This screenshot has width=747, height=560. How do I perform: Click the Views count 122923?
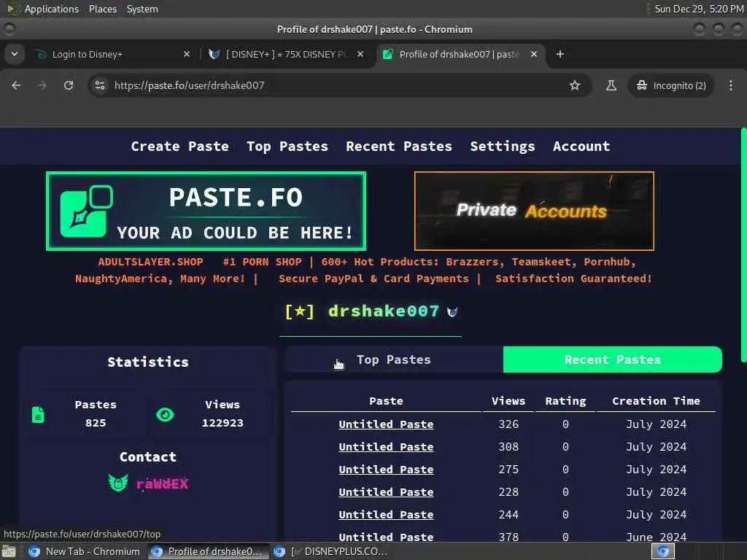pos(222,423)
